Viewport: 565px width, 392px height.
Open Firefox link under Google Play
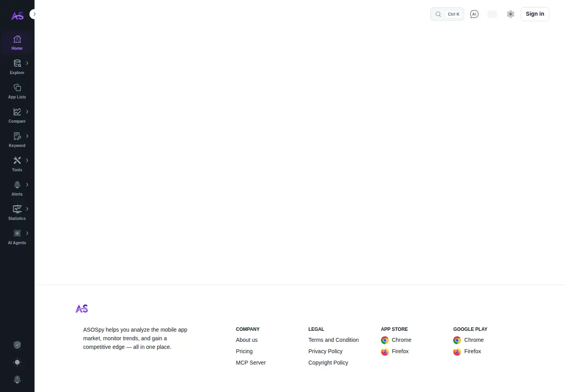tap(467, 351)
